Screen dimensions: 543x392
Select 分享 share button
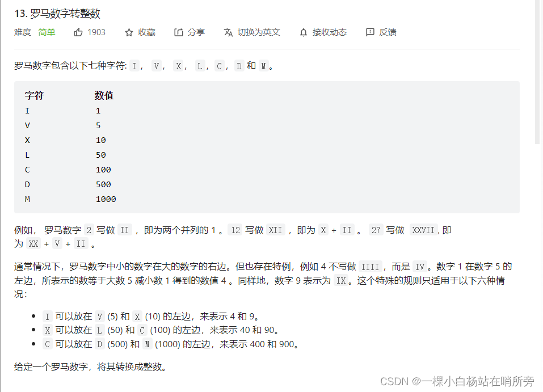pyautogui.click(x=190, y=32)
